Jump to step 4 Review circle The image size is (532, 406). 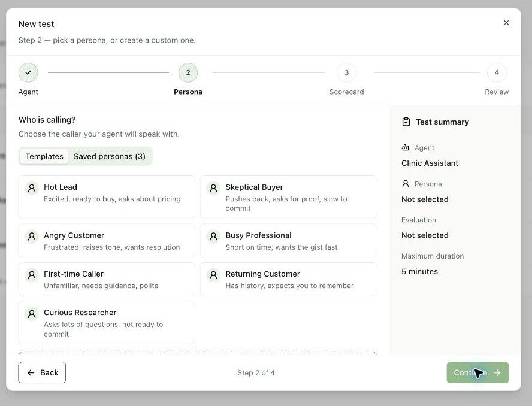point(497,72)
